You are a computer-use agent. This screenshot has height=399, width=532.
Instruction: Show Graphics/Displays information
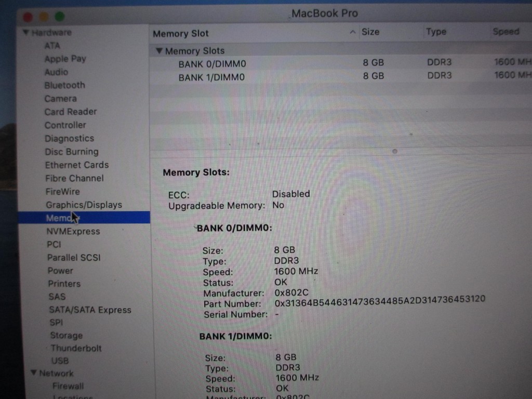[x=84, y=205]
